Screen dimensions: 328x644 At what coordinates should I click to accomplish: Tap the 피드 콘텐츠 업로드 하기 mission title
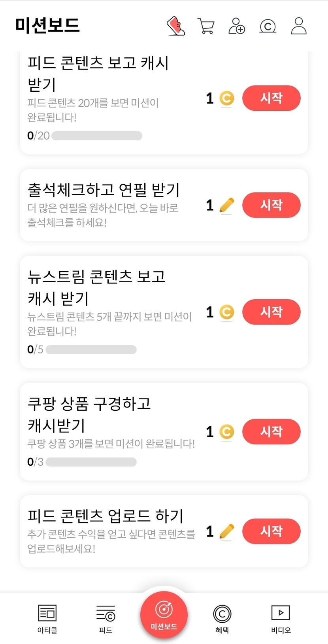(106, 516)
